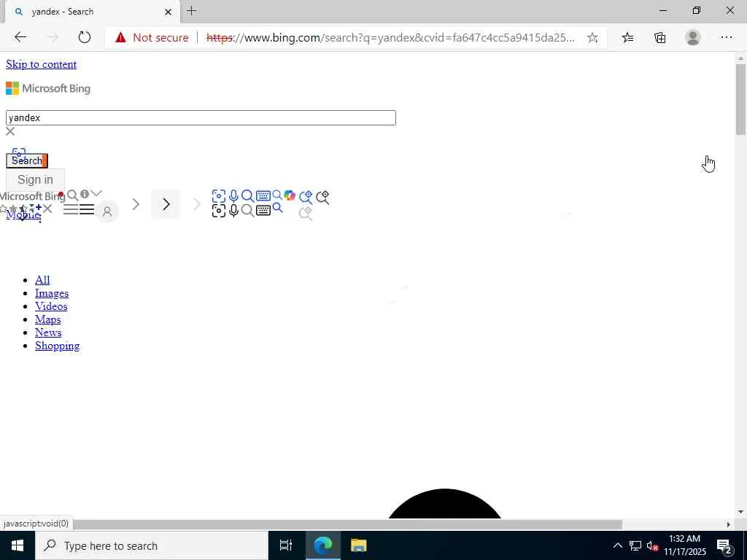Click the blue microphone voice search icon

[x=233, y=196]
